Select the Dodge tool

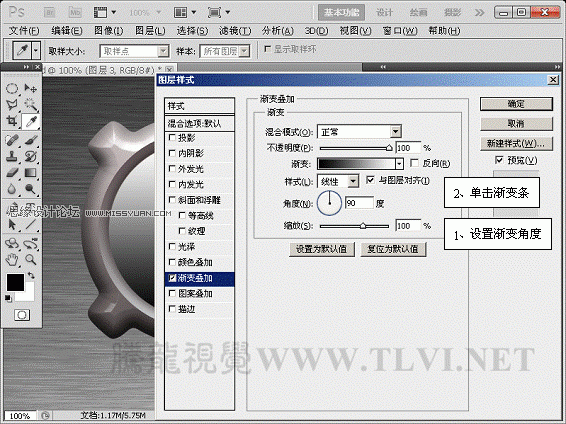tap(31, 189)
